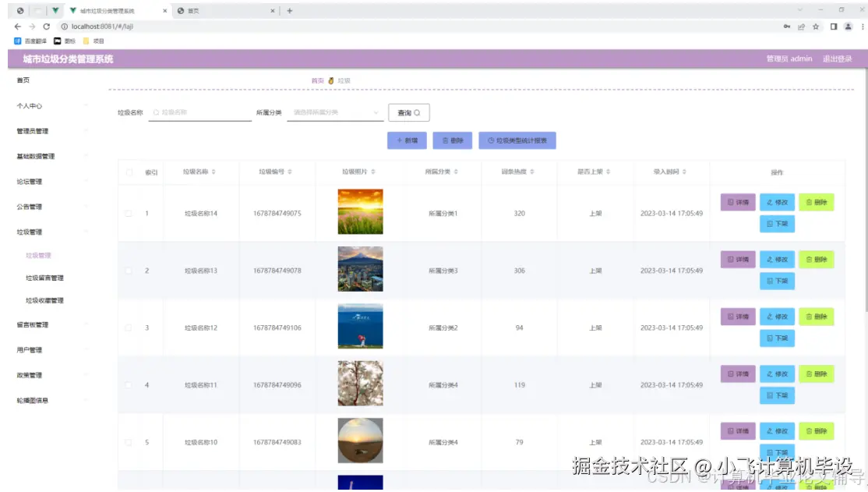Sort table by 是否上架 column arrows
868x492 pixels.
(x=608, y=172)
